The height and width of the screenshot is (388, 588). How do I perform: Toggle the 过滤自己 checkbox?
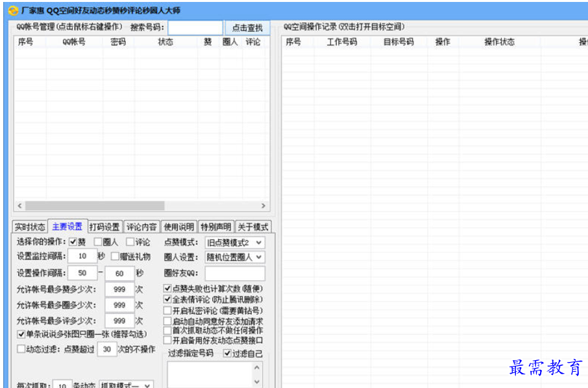click(227, 353)
